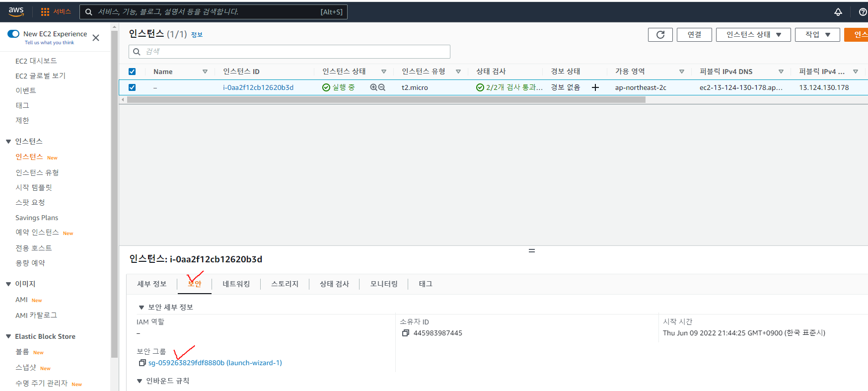Copy the security group ID
Image resolution: width=868 pixels, height=391 pixels.
[x=143, y=363]
